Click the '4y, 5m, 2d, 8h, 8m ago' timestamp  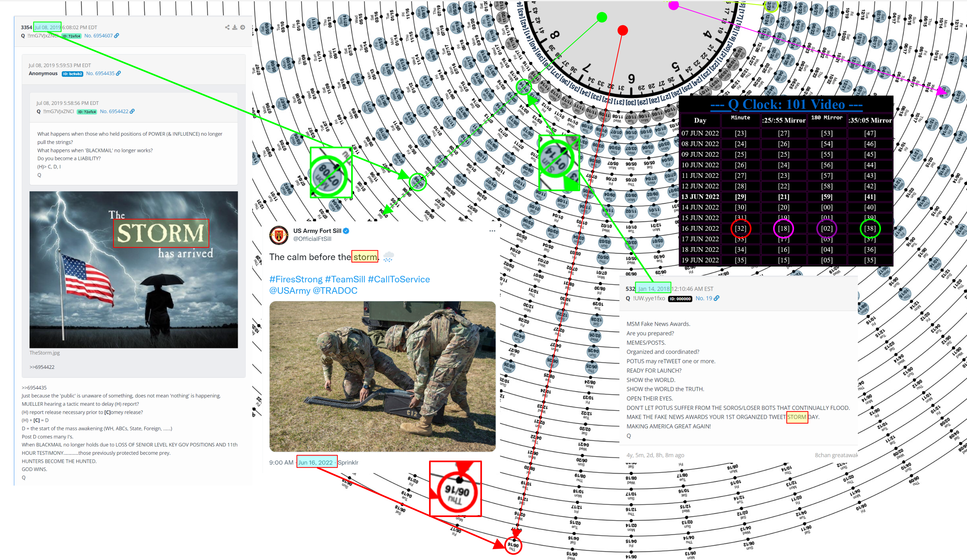coord(655,455)
